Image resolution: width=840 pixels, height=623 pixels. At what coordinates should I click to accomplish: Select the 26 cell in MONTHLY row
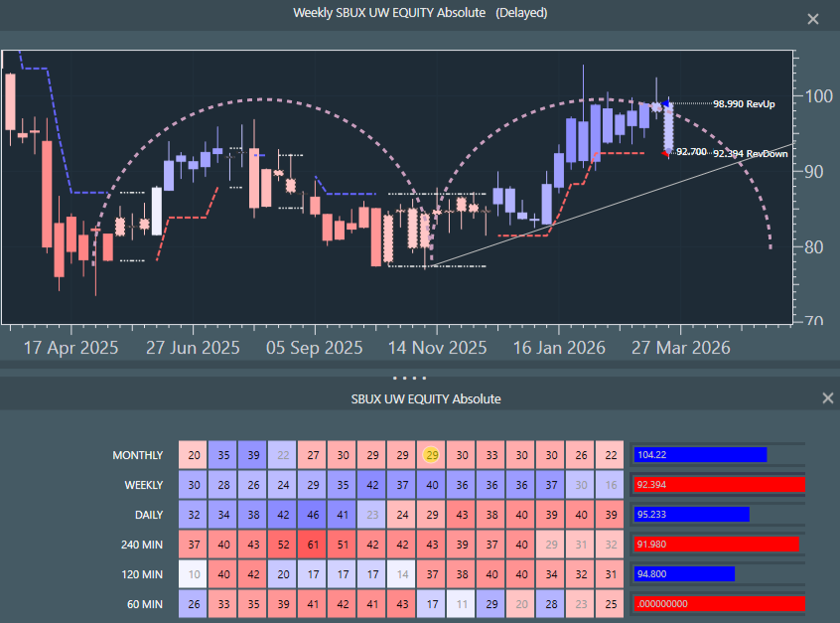coord(581,455)
